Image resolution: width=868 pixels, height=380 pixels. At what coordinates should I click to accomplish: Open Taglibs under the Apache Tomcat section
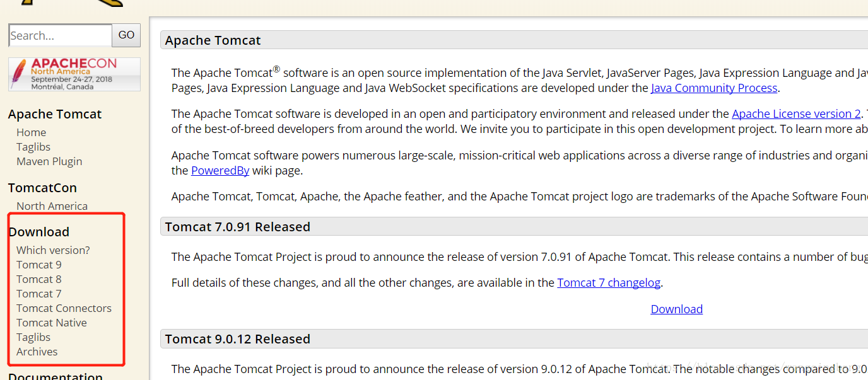pyautogui.click(x=33, y=147)
